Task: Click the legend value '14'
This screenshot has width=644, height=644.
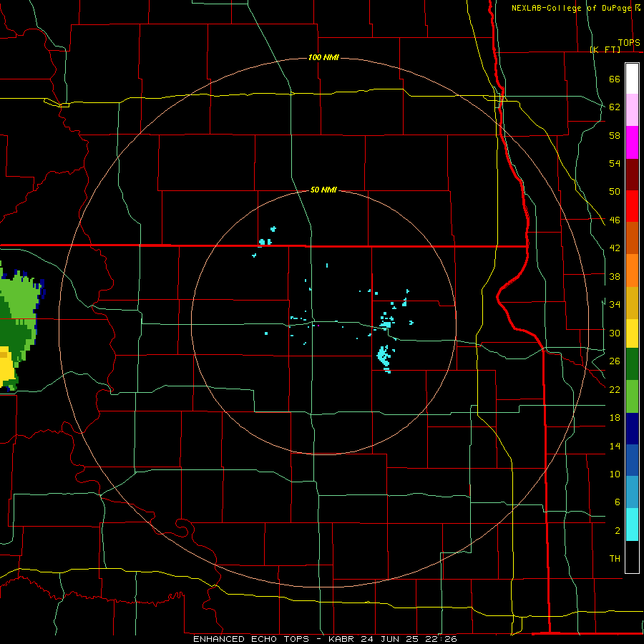Action: [x=615, y=446]
